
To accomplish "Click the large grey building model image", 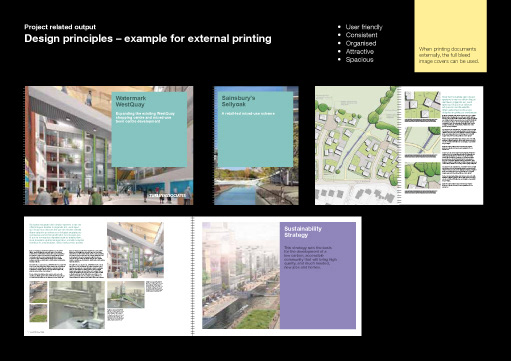I will [77, 305].
